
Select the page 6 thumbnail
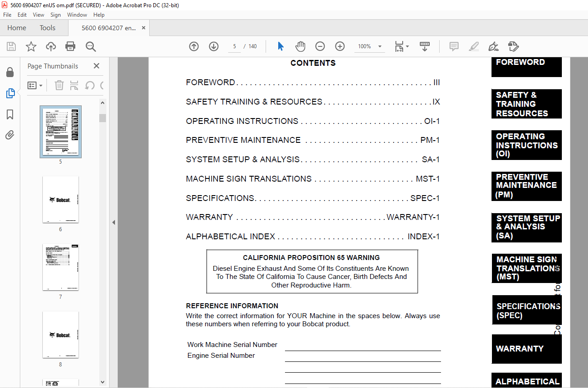[x=60, y=199]
